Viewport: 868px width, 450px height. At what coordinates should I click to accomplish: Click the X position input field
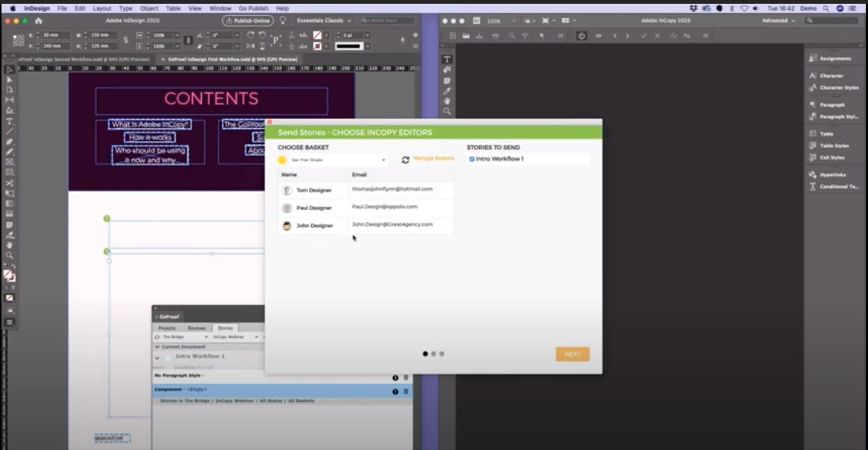[x=56, y=34]
